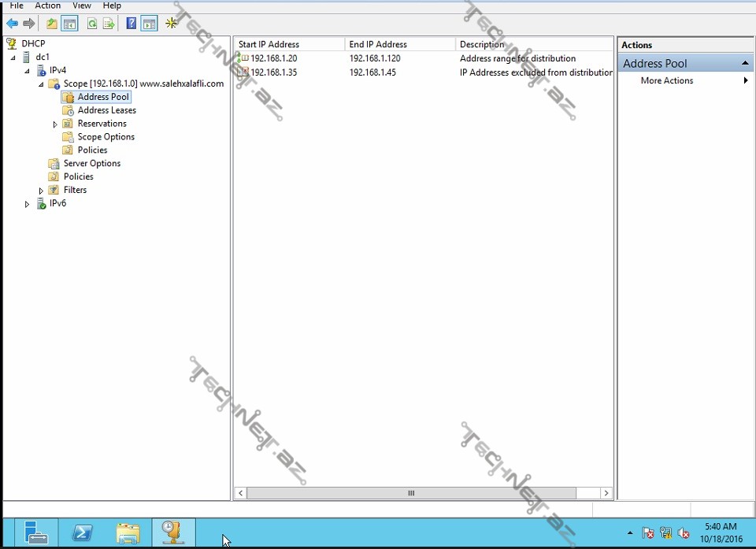
Task: Expand the Filters tree node
Action: pyautogui.click(x=41, y=191)
